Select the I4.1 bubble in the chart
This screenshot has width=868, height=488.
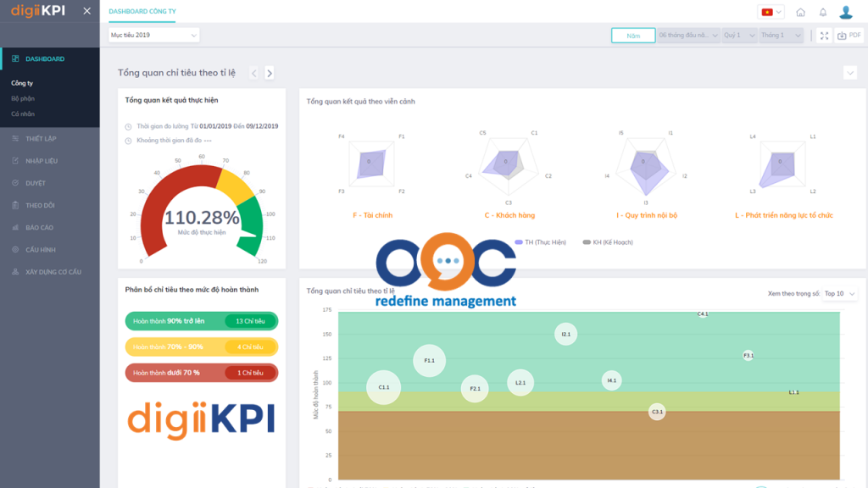coord(612,380)
